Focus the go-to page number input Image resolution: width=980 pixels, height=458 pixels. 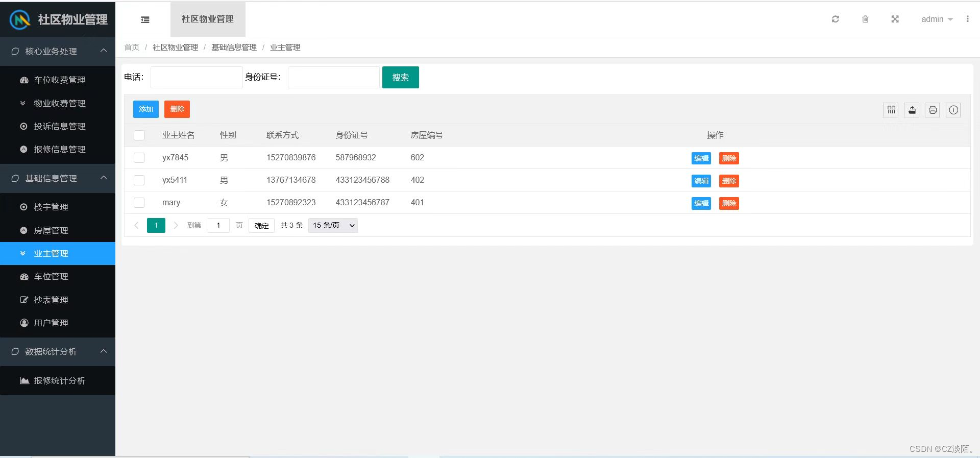pyautogui.click(x=218, y=225)
